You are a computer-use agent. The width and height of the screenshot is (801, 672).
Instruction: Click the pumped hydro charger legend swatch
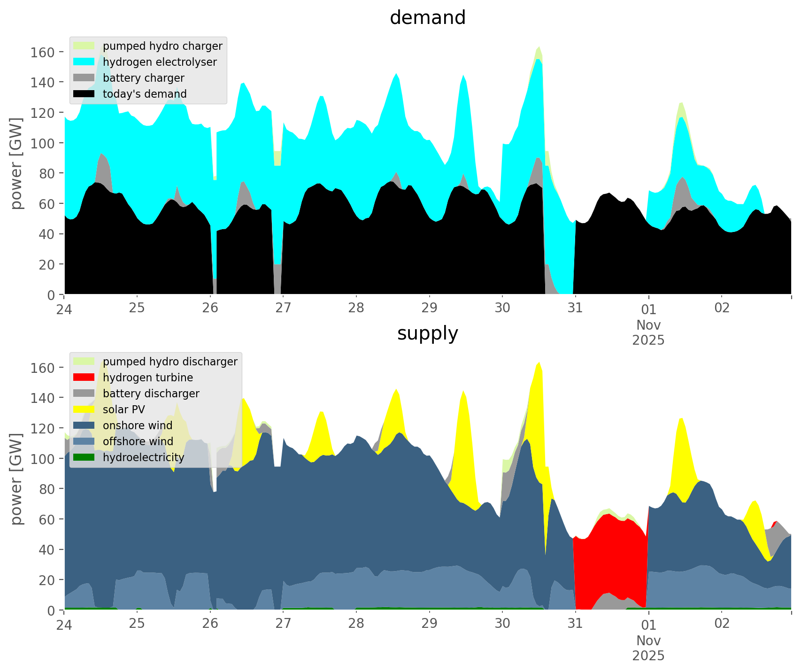pos(84,46)
